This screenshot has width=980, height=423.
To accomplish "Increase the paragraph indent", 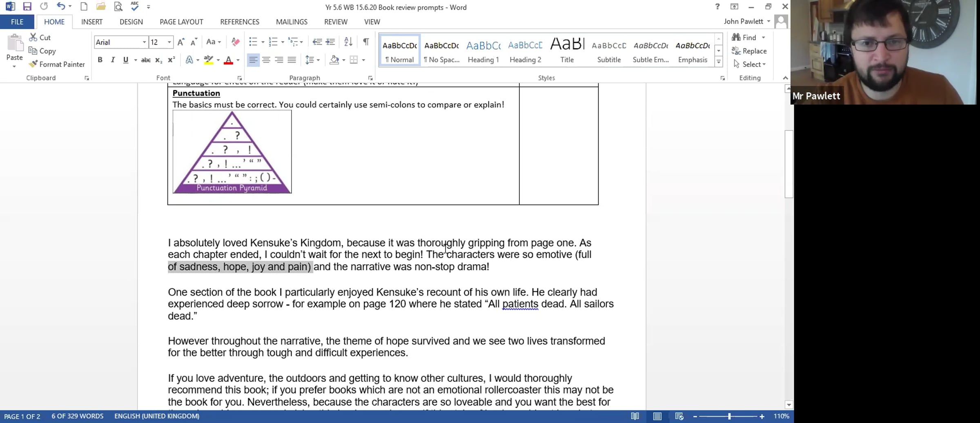I will (x=330, y=42).
